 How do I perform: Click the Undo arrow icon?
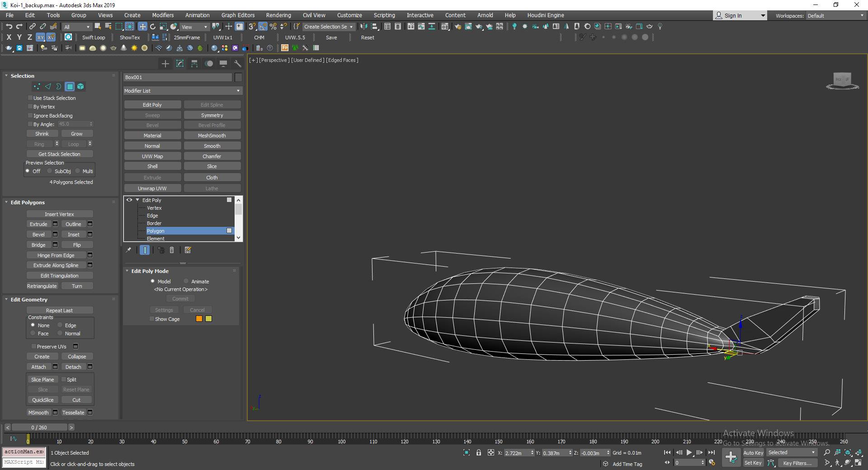point(9,27)
